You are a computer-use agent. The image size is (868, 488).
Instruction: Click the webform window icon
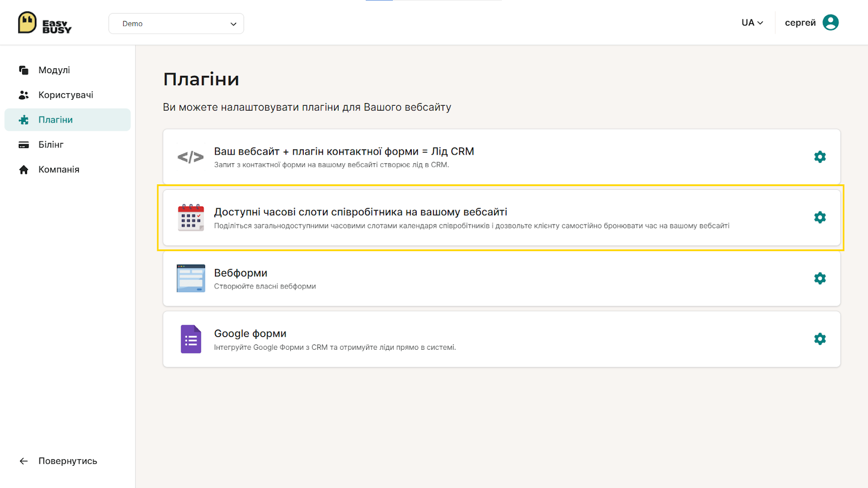[x=191, y=278]
